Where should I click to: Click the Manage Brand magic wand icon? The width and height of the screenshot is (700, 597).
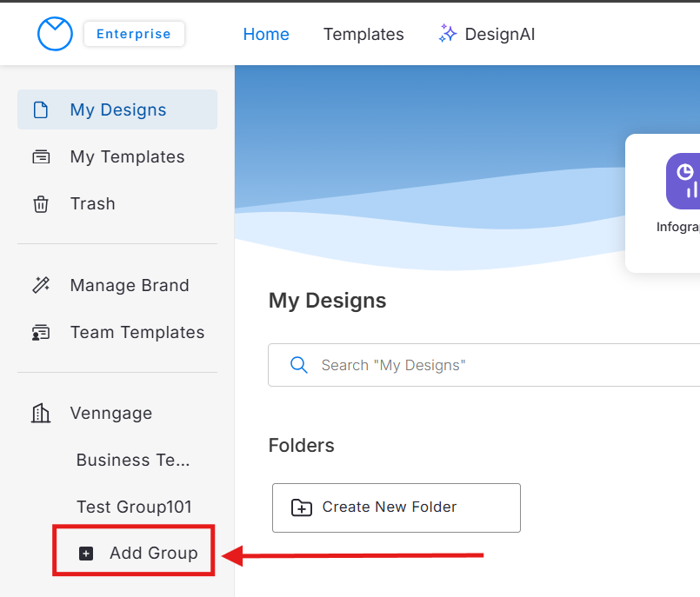coord(41,286)
